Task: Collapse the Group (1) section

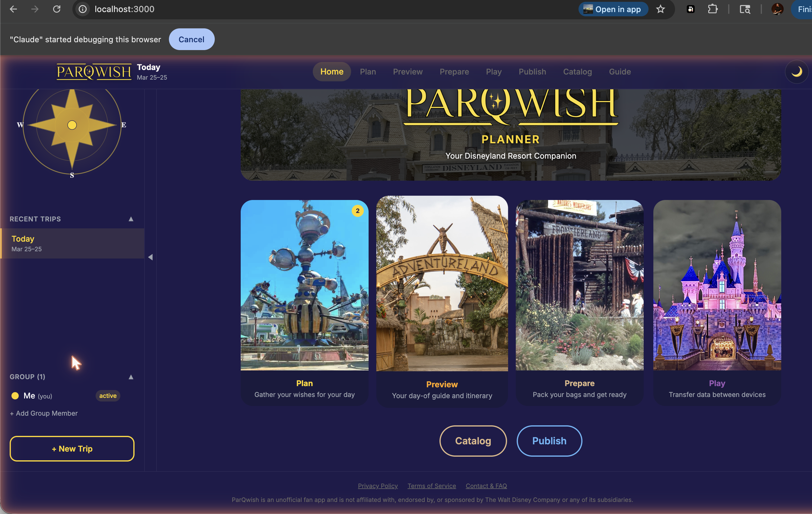Action: 131,377
